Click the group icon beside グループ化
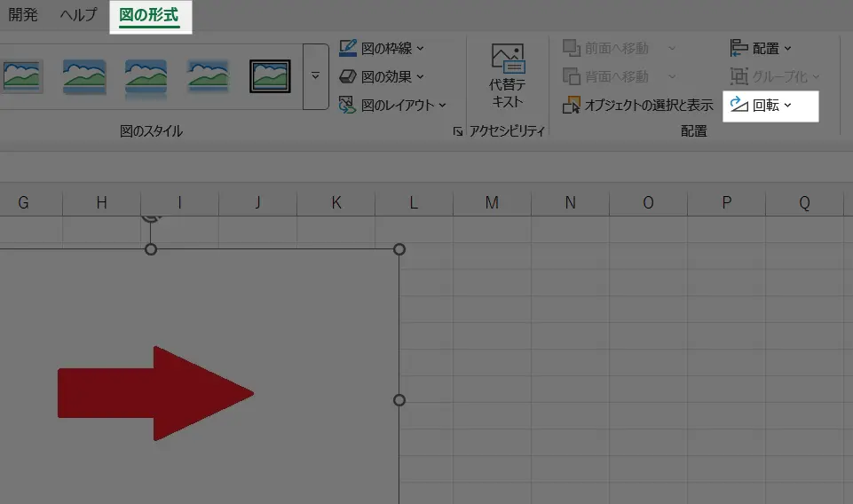Image resolution: width=853 pixels, height=504 pixels. 738,76
